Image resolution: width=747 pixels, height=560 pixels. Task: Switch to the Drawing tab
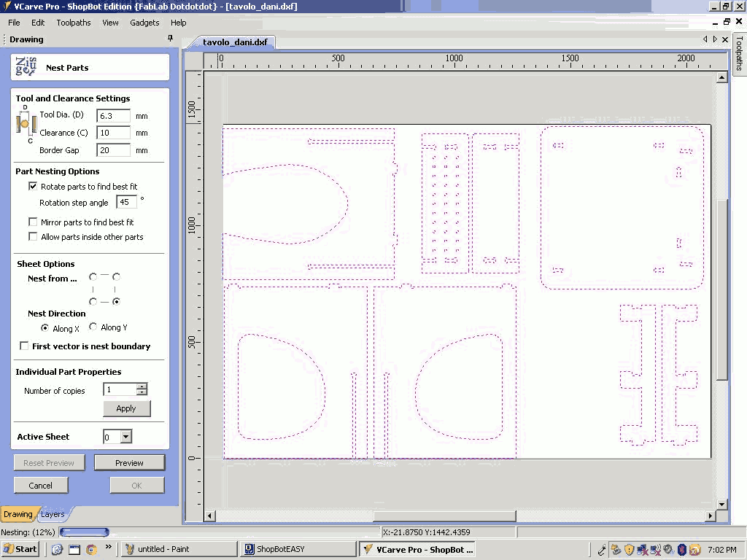click(x=18, y=514)
